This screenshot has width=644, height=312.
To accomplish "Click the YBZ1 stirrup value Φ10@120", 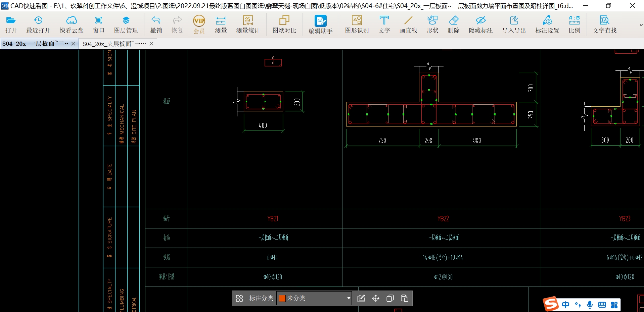I will [273, 277].
